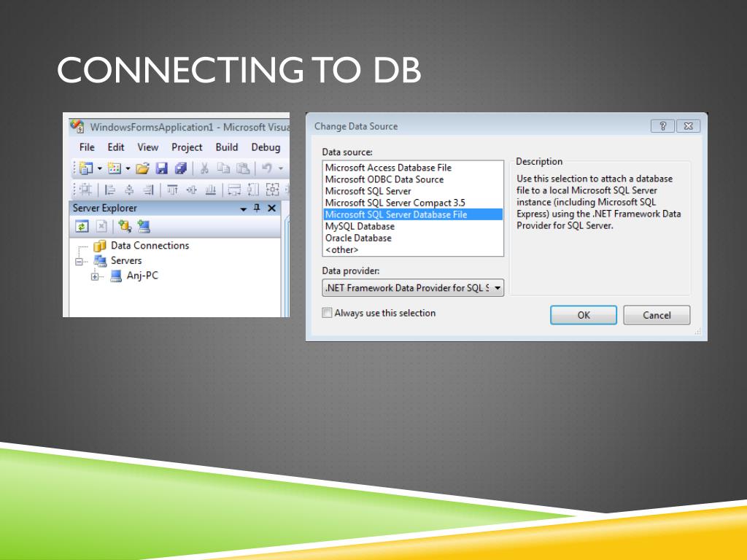Click the Make Same Height icon
The width and height of the screenshot is (747, 560).
(x=253, y=190)
